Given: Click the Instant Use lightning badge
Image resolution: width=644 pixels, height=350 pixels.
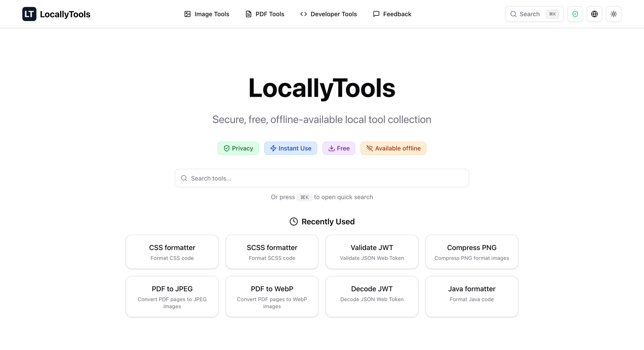Looking at the screenshot, I should point(290,148).
